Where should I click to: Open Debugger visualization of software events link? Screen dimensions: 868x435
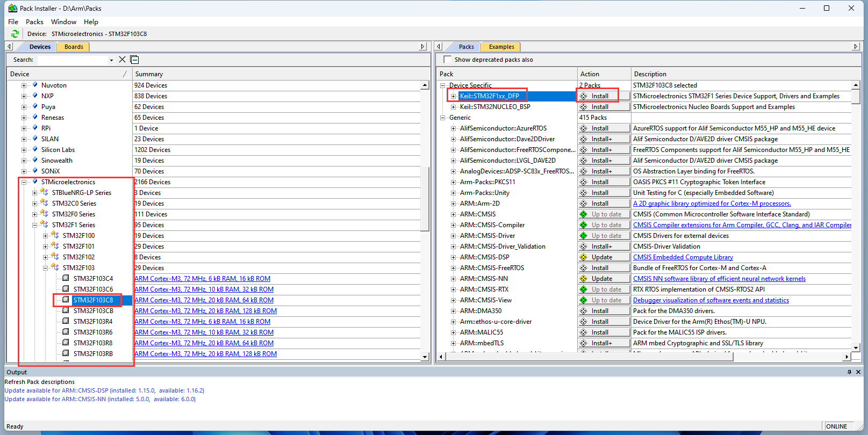(711, 300)
